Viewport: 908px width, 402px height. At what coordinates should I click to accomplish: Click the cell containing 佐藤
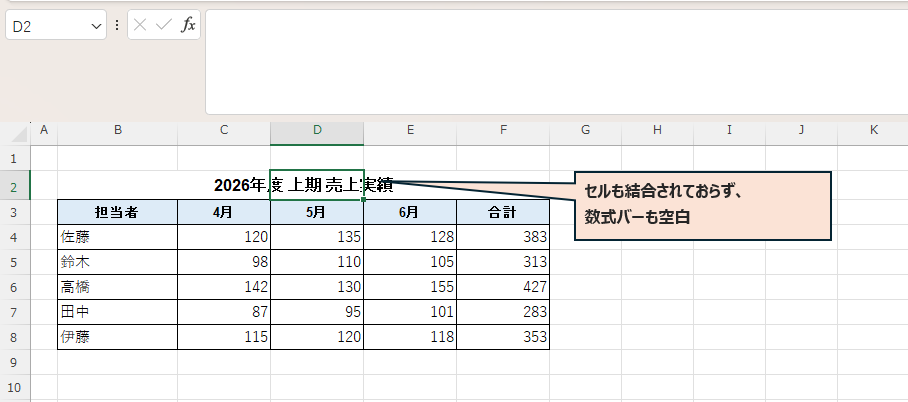(x=118, y=237)
